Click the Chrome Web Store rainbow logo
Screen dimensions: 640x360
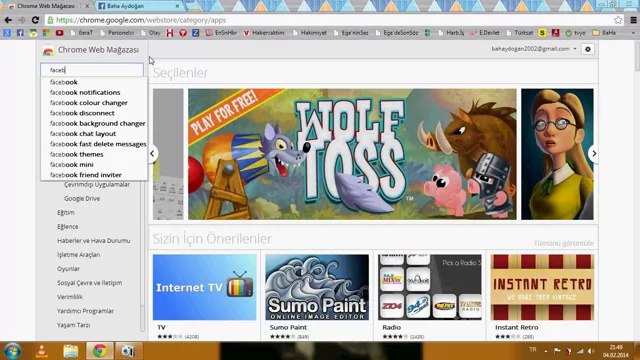tap(48, 51)
